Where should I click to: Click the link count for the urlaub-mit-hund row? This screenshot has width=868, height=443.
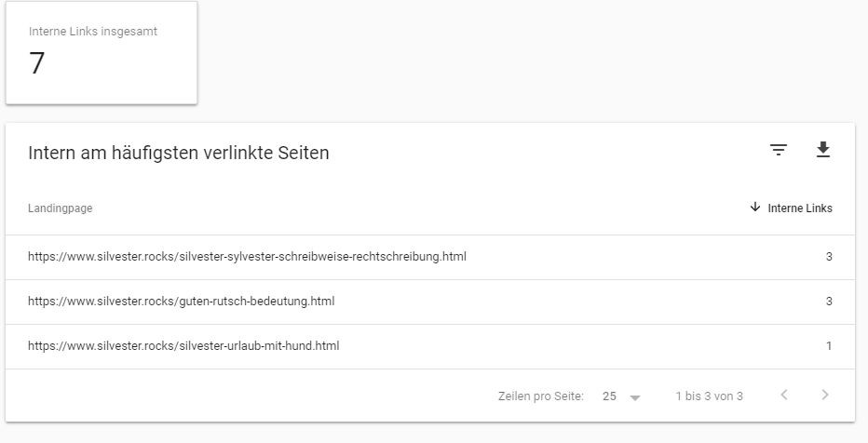coord(829,346)
